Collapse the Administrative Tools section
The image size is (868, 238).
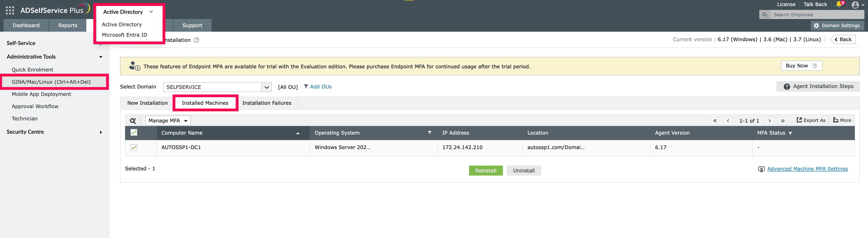pos(55,57)
